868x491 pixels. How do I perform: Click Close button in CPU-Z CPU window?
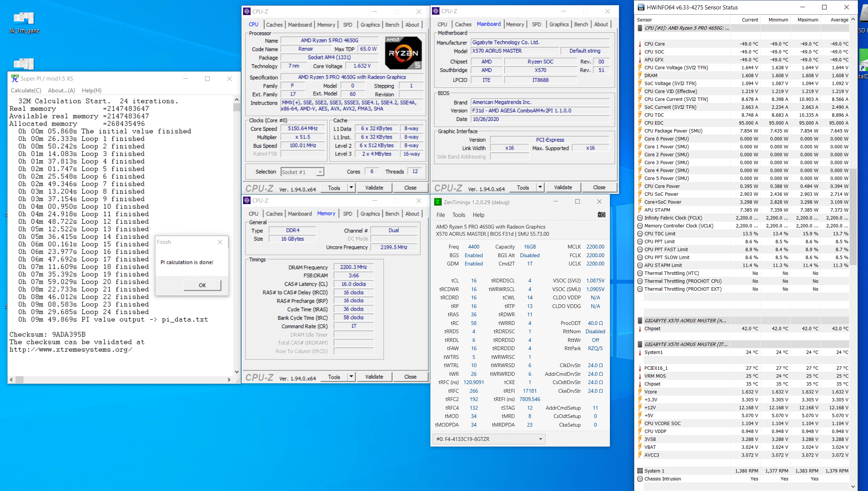tap(410, 188)
